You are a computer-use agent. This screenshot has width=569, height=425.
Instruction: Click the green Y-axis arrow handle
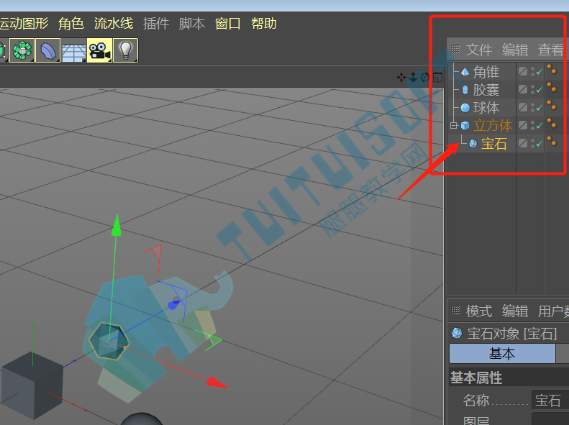116,225
